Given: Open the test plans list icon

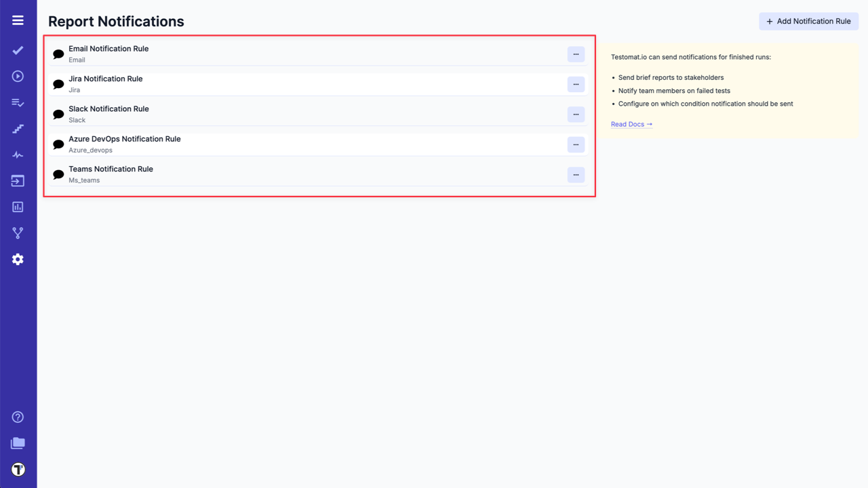Looking at the screenshot, I should click(18, 102).
